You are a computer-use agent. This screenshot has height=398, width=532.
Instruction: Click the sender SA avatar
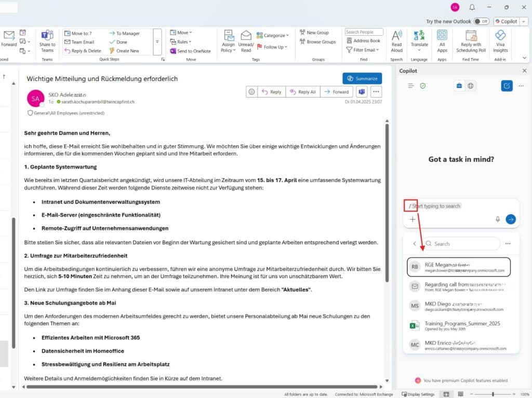pyautogui.click(x=36, y=98)
